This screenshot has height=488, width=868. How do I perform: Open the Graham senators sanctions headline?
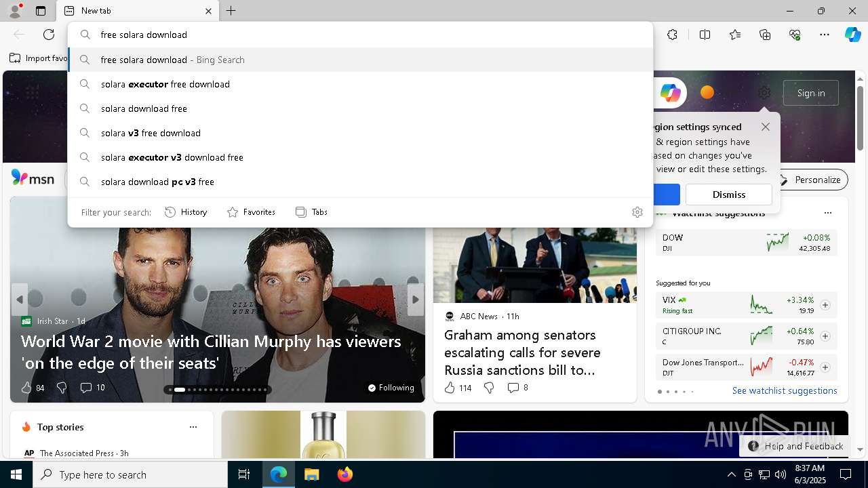click(522, 352)
